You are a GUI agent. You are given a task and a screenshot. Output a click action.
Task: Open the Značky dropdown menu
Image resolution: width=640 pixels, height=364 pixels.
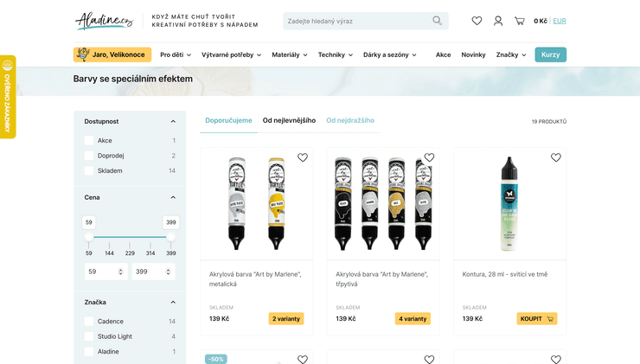tap(510, 54)
